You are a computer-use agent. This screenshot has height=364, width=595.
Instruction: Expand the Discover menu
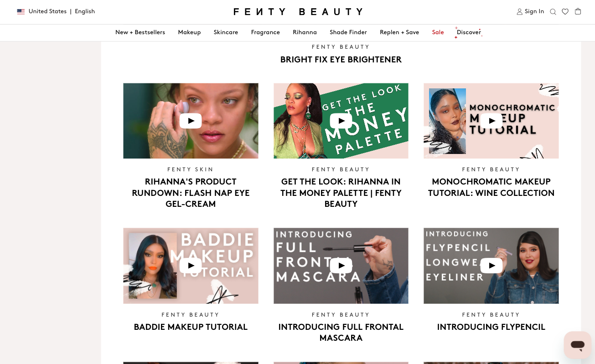(x=469, y=32)
